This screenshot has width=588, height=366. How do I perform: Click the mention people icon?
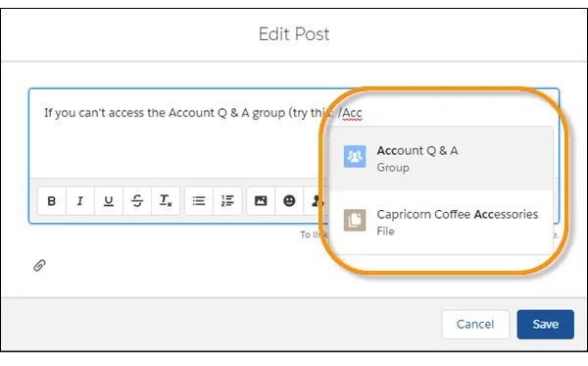coord(317,201)
